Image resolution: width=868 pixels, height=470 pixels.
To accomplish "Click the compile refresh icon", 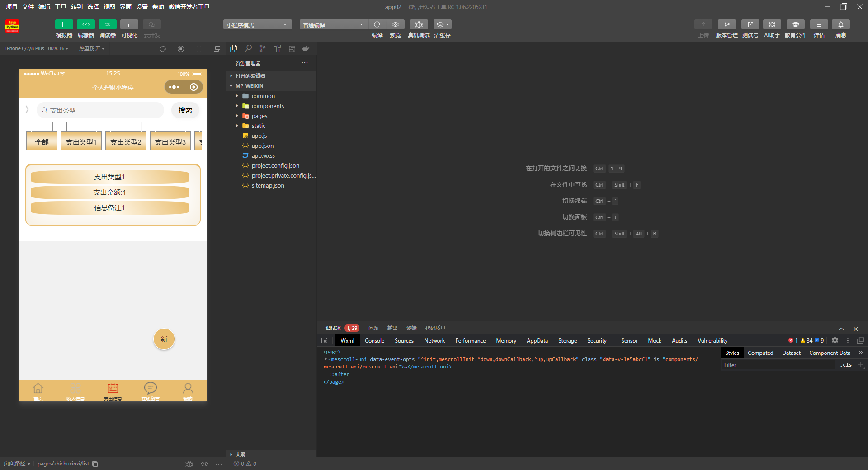I will point(377,24).
